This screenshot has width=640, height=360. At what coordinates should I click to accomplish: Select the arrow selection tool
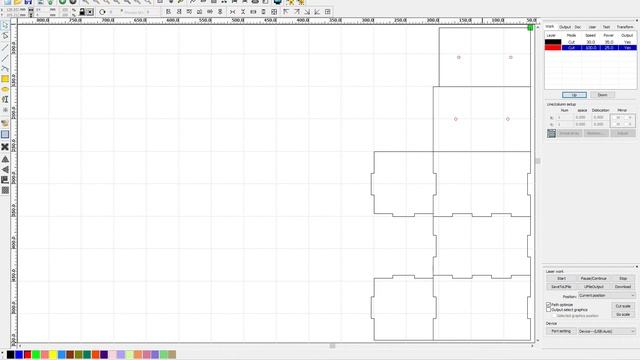pyautogui.click(x=5, y=26)
